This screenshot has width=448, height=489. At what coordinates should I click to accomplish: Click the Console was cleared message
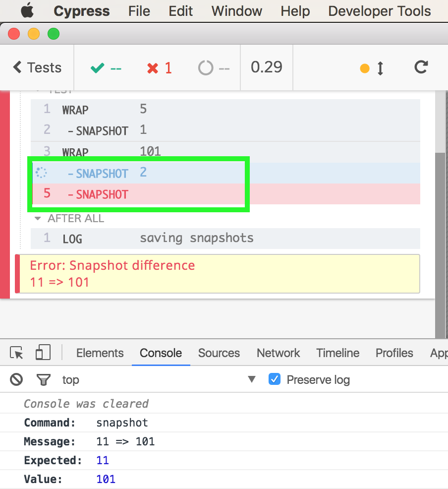86,404
